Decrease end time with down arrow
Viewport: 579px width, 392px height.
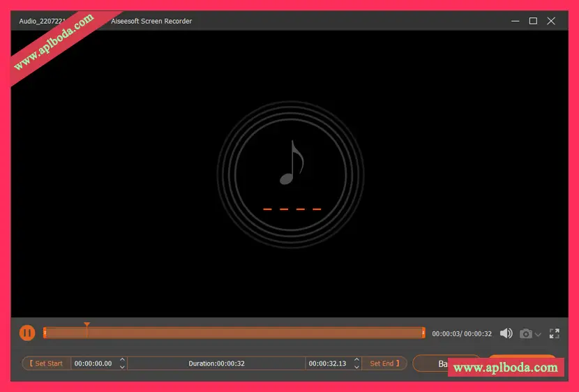[357, 367]
